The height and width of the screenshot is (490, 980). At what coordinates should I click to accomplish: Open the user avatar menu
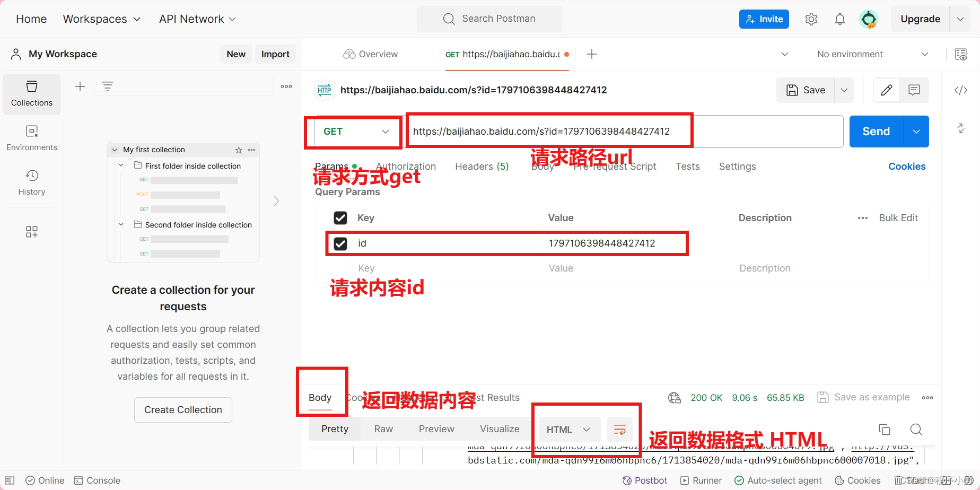point(869,19)
